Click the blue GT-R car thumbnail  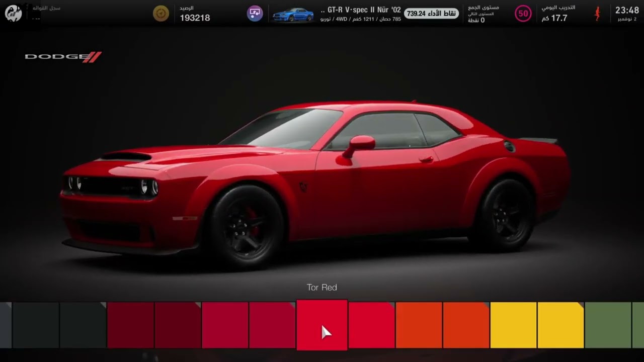coord(293,15)
